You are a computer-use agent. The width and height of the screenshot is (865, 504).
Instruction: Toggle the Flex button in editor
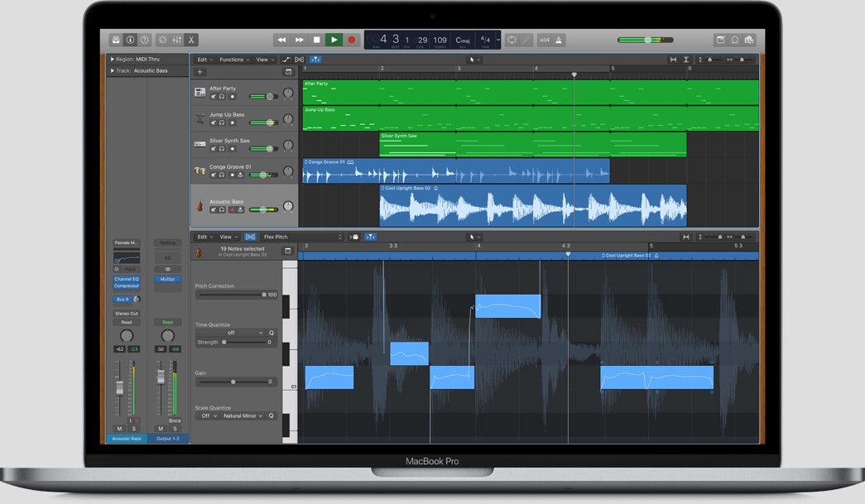pos(250,237)
